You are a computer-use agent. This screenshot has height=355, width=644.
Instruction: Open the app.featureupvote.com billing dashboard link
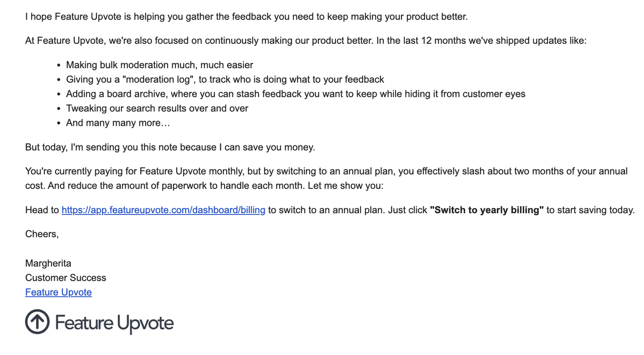click(163, 210)
